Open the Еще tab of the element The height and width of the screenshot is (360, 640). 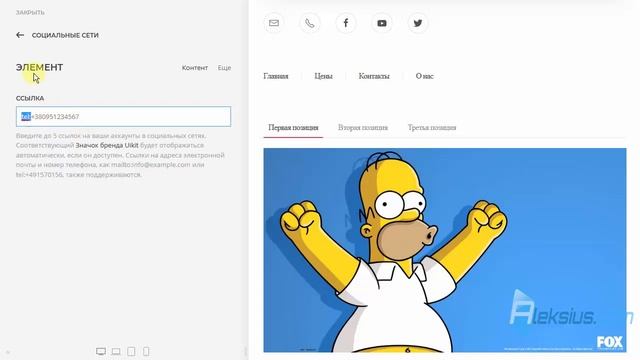tap(224, 68)
